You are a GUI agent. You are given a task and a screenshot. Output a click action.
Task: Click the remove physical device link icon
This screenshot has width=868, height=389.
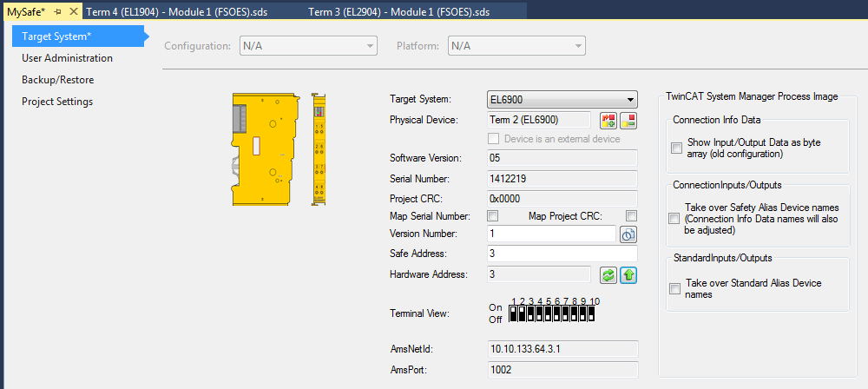pyautogui.click(x=628, y=120)
